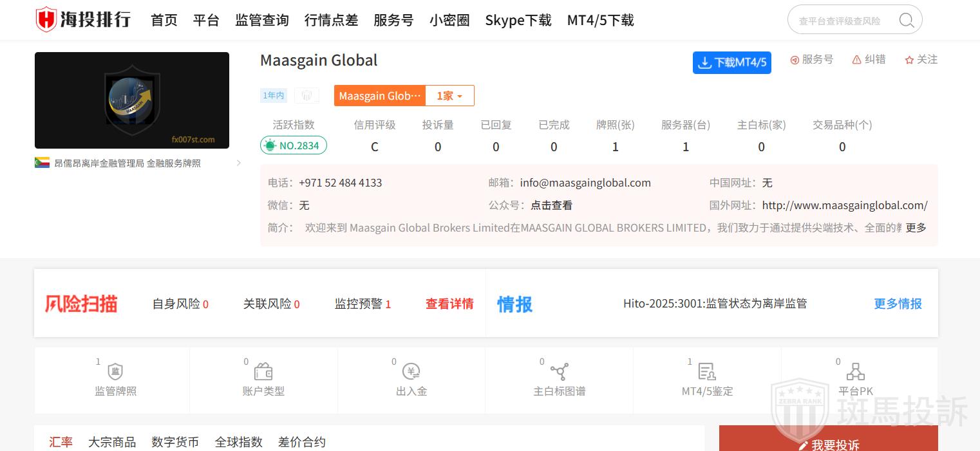Viewport: 980px width, 451px height.
Task: Click the 监管牌照 shield icon
Action: pos(115,371)
